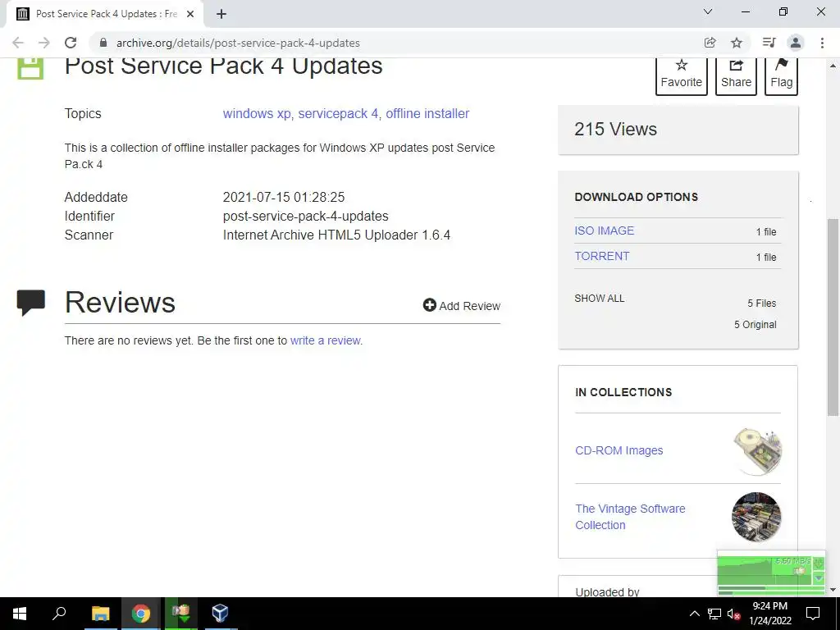
Task: Open the media control icon in Chrome toolbar
Action: click(x=769, y=43)
